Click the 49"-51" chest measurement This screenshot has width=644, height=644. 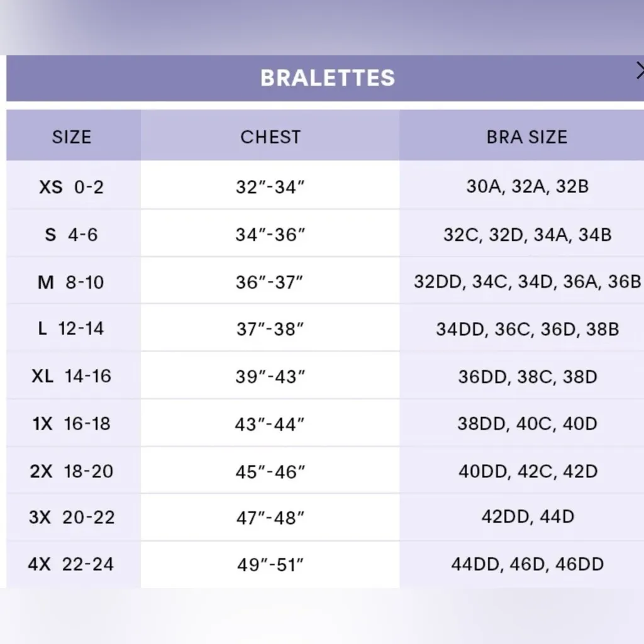point(270,565)
